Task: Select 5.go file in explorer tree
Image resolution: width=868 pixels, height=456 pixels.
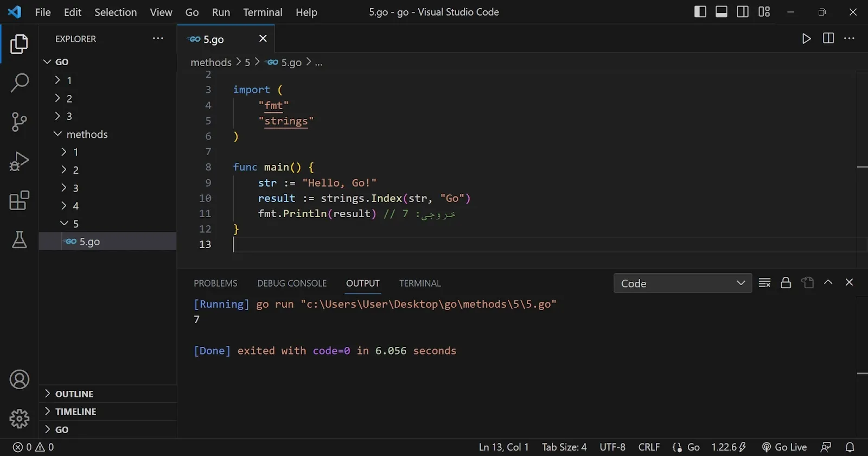Action: click(108, 242)
